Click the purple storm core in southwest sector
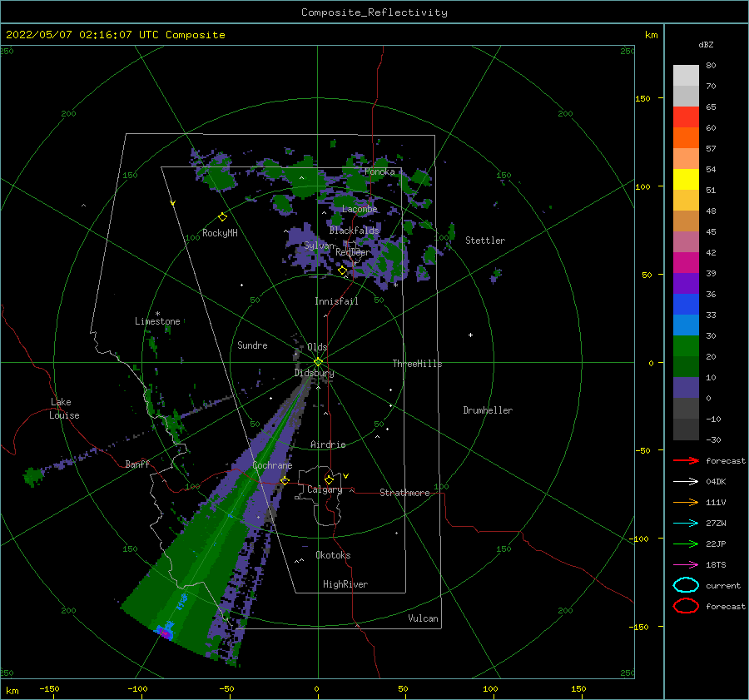 [165, 633]
